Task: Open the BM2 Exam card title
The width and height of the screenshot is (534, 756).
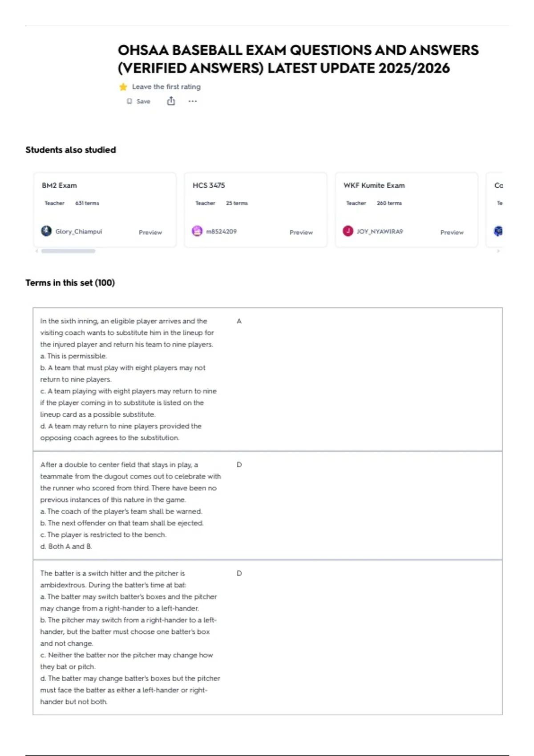Action: coord(59,185)
